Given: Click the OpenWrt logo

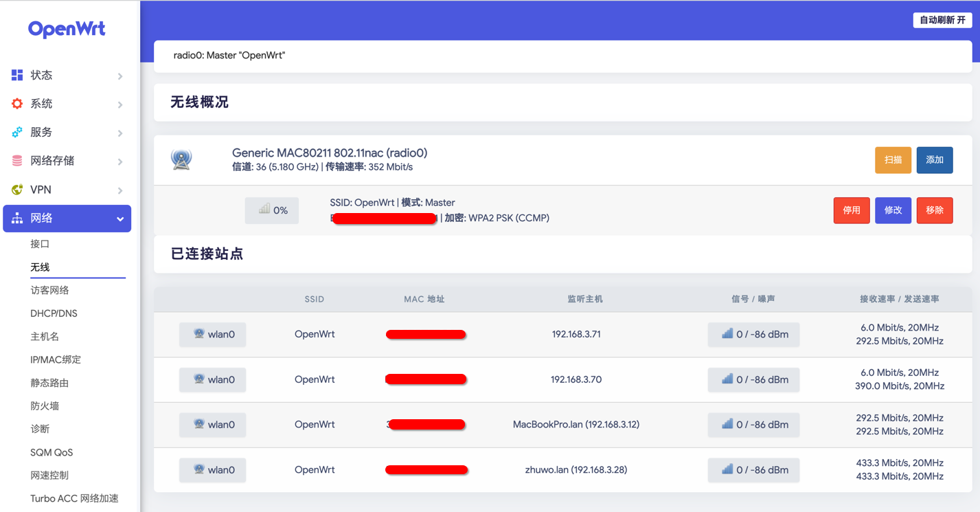Looking at the screenshot, I should pyautogui.click(x=67, y=29).
